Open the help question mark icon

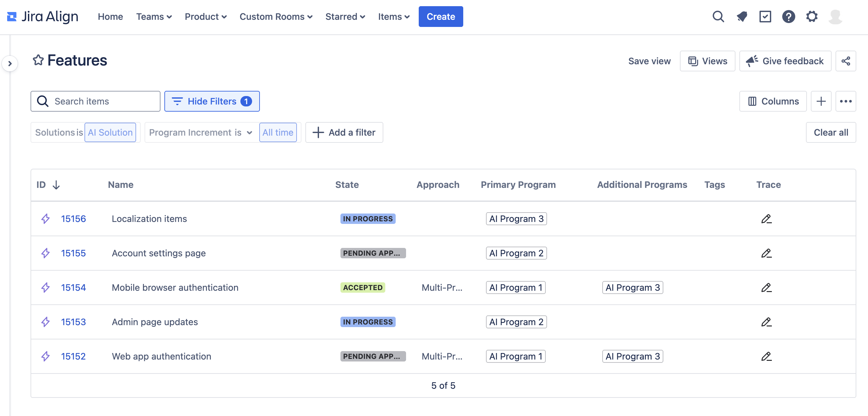pos(788,17)
